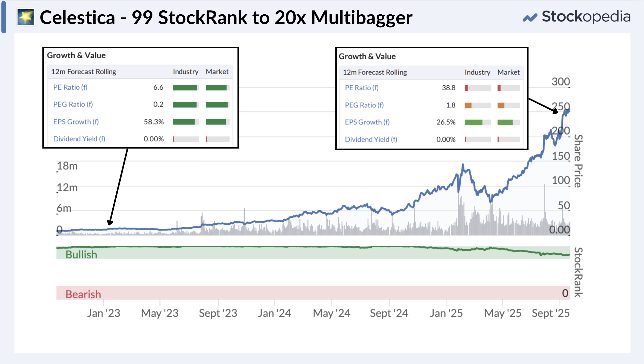Screen dimensions: 644x364
Task: Click Industry column header in right table
Action: pyautogui.click(x=477, y=72)
